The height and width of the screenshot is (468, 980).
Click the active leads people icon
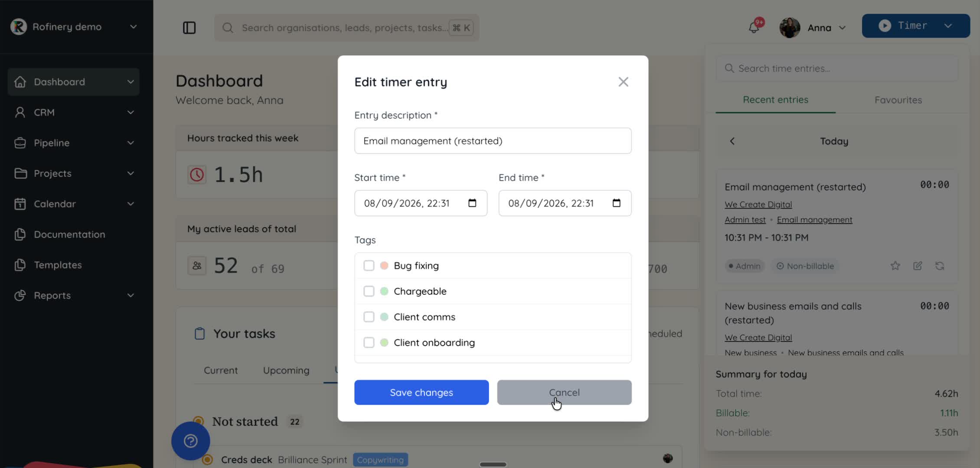pos(197,266)
